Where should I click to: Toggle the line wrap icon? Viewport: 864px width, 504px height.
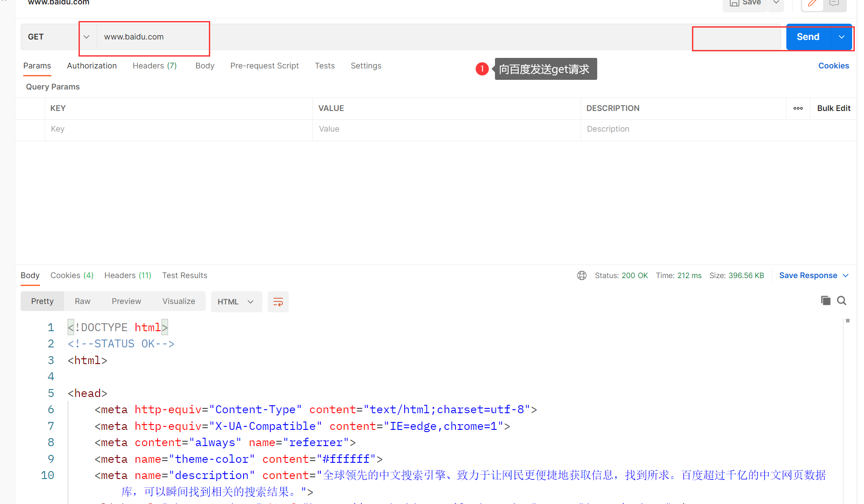tap(278, 302)
